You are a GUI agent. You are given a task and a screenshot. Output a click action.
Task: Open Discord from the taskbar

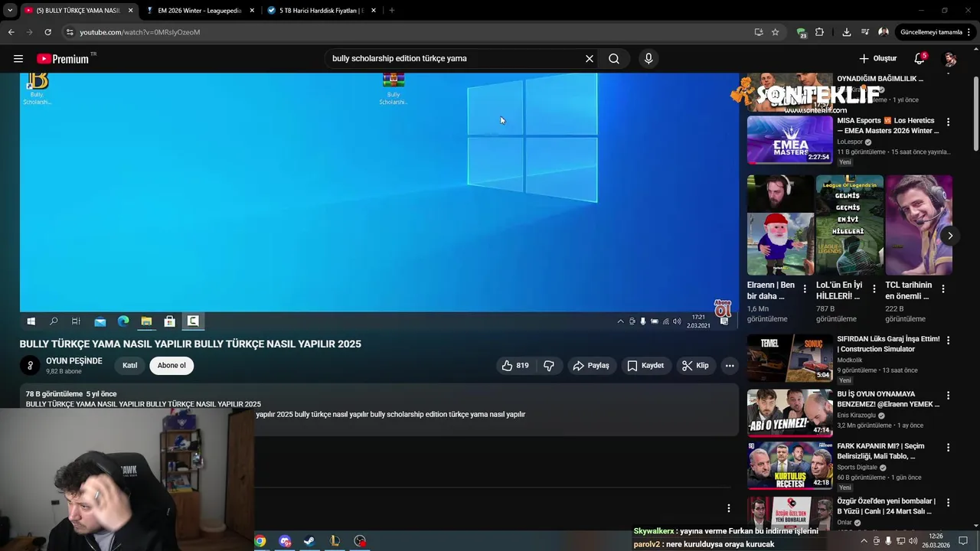[x=285, y=541]
